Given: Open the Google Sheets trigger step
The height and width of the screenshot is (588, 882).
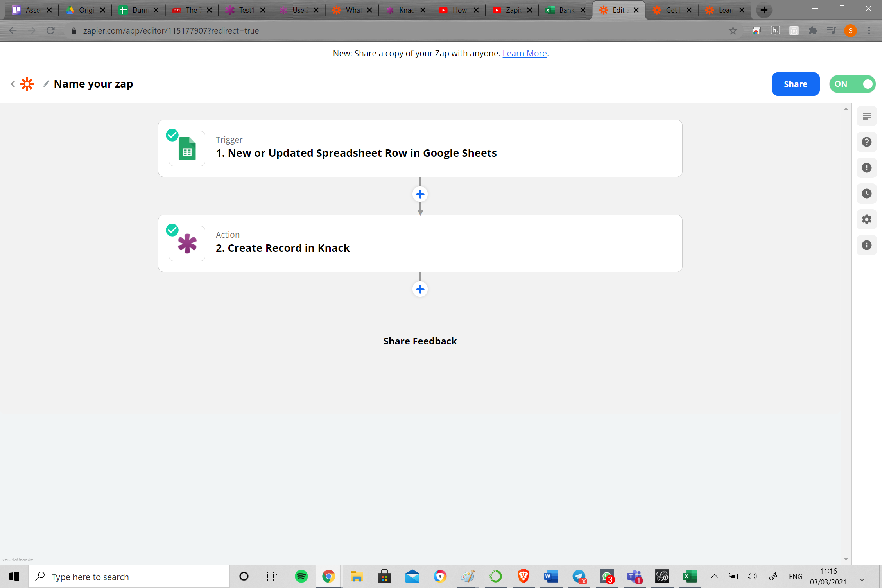Looking at the screenshot, I should click(420, 149).
